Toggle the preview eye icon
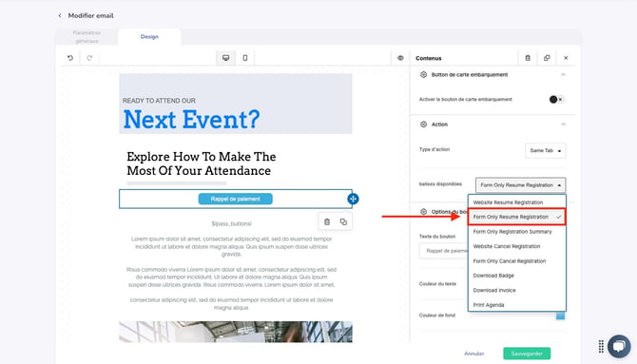The image size is (637, 364). (400, 58)
